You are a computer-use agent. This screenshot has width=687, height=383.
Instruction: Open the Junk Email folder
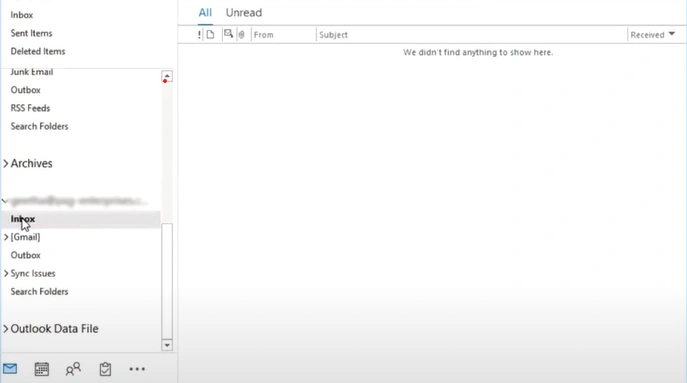(x=32, y=72)
